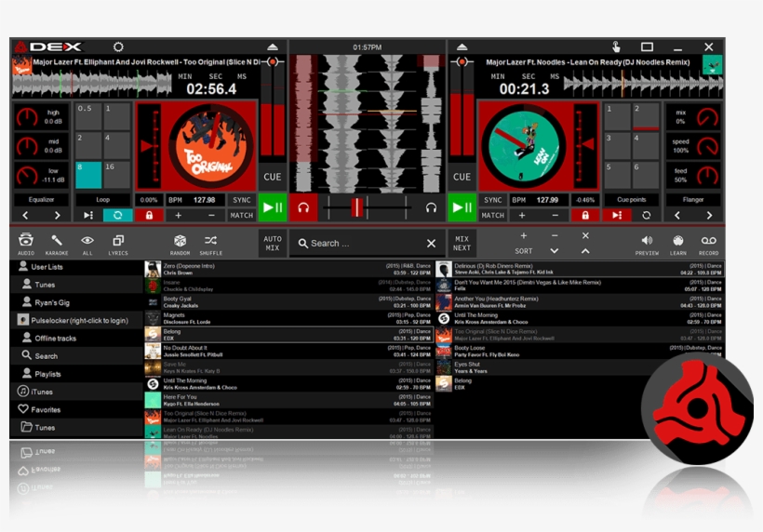
Task: Toggle left deck key lock icon
Action: [x=149, y=215]
